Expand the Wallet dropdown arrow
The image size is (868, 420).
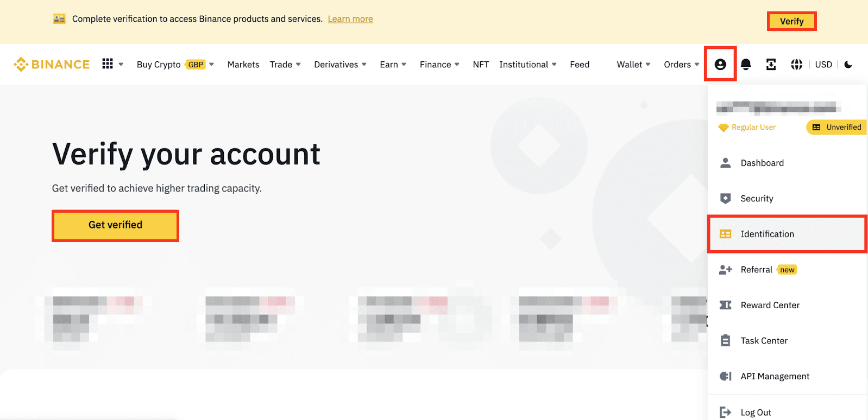click(x=648, y=65)
